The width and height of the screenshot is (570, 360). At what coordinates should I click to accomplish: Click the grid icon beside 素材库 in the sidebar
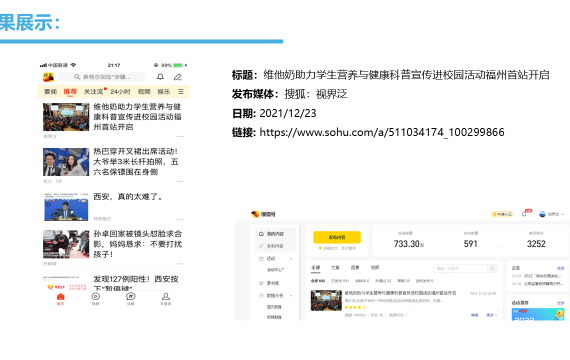261,283
